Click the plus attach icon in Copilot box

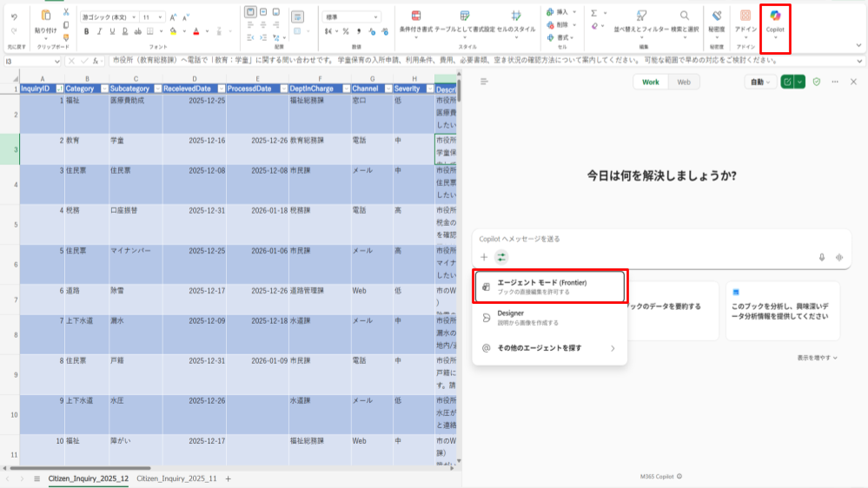tap(484, 257)
